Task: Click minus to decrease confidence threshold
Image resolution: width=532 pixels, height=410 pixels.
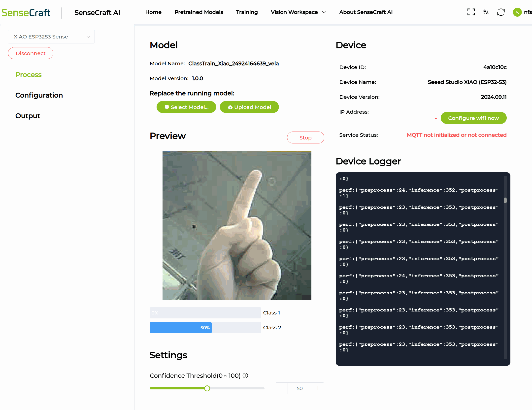Action: point(282,388)
